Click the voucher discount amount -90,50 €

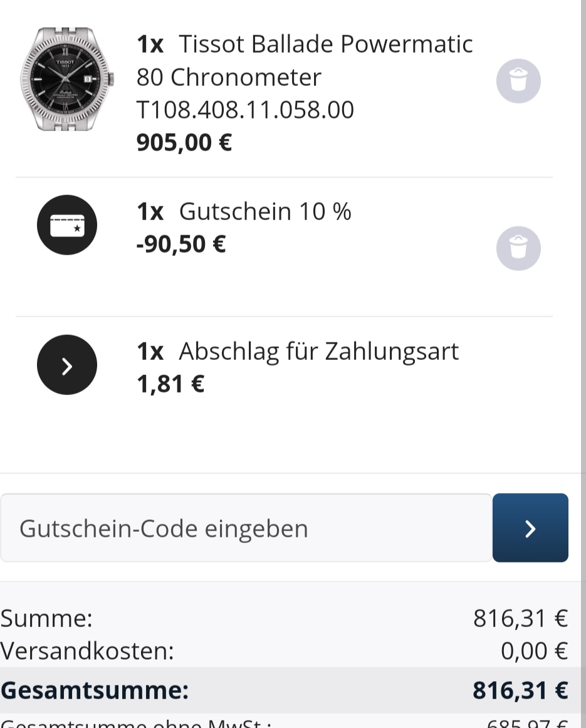181,244
